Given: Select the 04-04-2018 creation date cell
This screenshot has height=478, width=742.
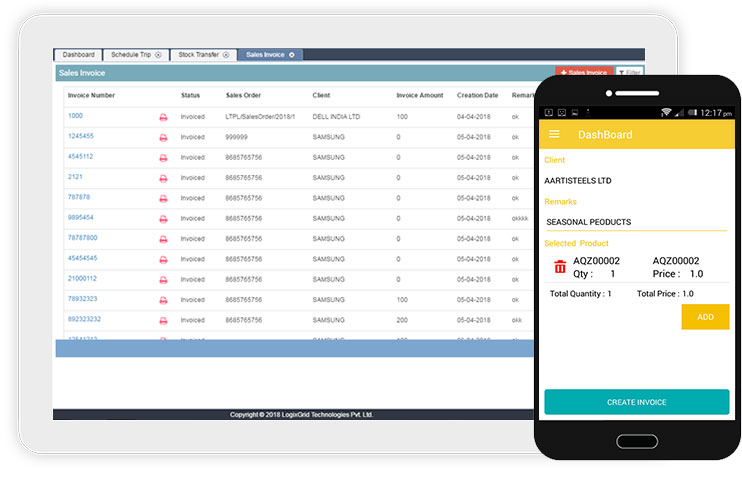Looking at the screenshot, I should click(x=473, y=116).
